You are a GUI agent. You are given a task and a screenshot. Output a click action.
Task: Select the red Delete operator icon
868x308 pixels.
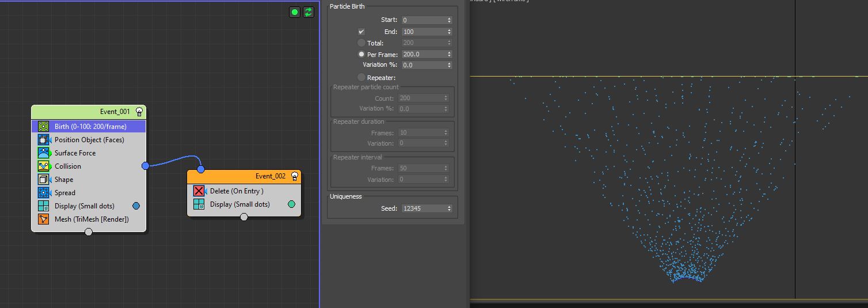tap(199, 191)
